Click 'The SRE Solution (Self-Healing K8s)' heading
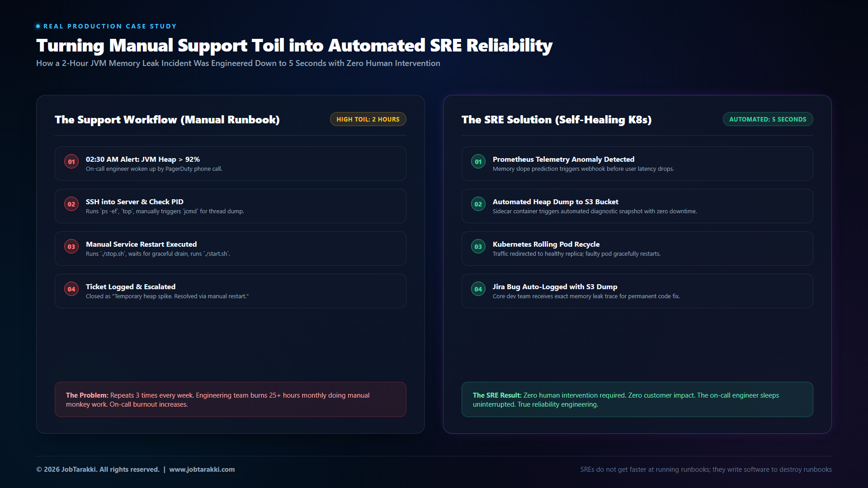Image resolution: width=868 pixels, height=488 pixels. coord(557,119)
